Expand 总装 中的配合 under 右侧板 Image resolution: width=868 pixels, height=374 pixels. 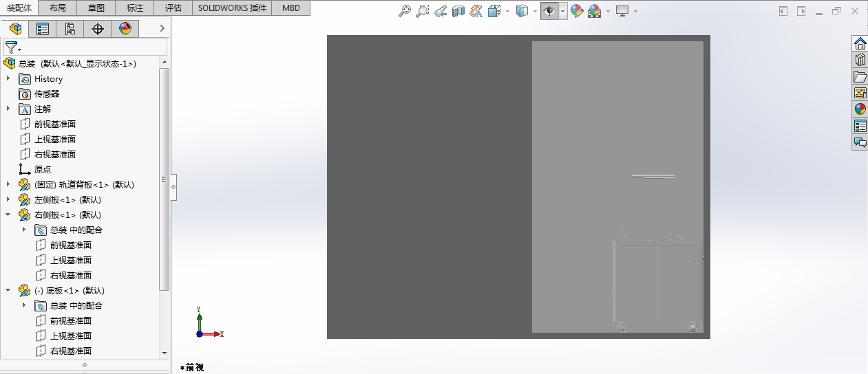[x=23, y=230]
